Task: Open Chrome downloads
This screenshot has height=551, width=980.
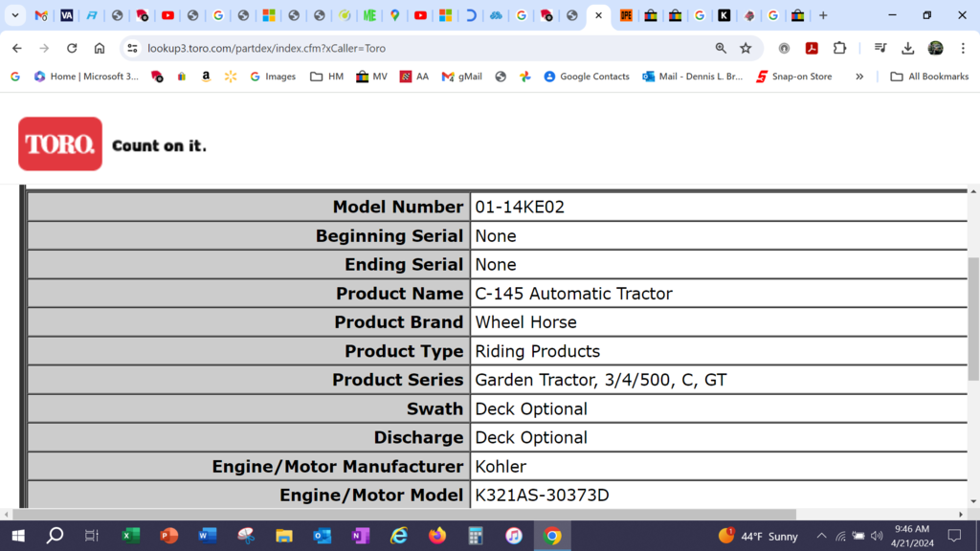Action: click(x=908, y=48)
